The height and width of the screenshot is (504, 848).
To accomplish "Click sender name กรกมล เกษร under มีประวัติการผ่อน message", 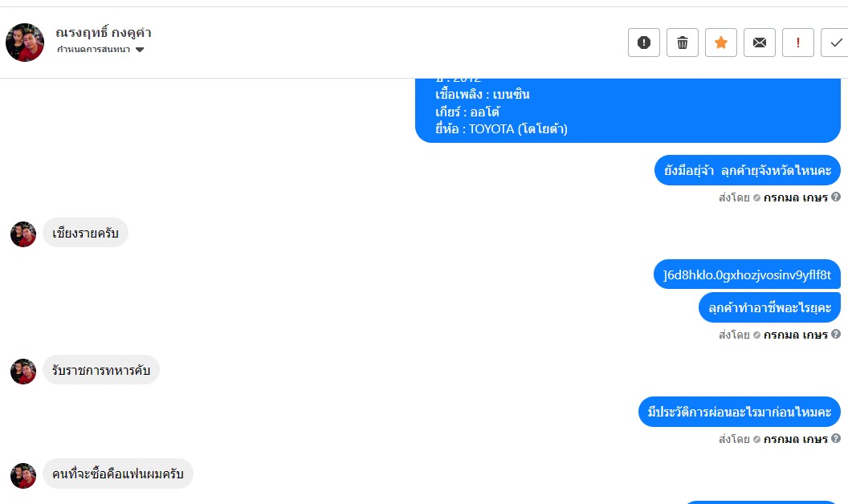I will [x=795, y=439].
